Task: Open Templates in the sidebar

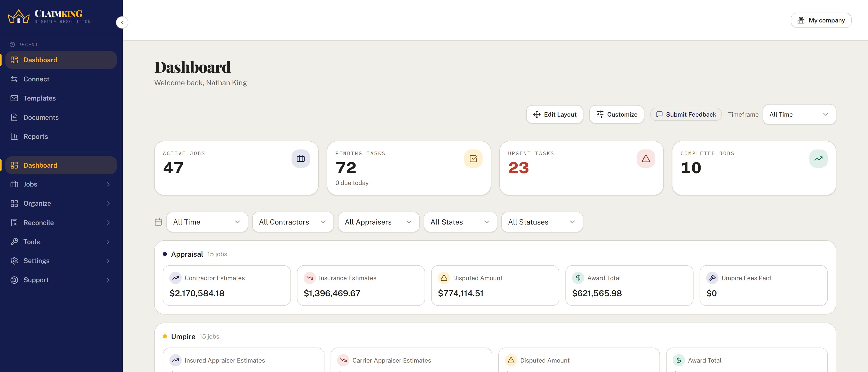Action: 61,98
